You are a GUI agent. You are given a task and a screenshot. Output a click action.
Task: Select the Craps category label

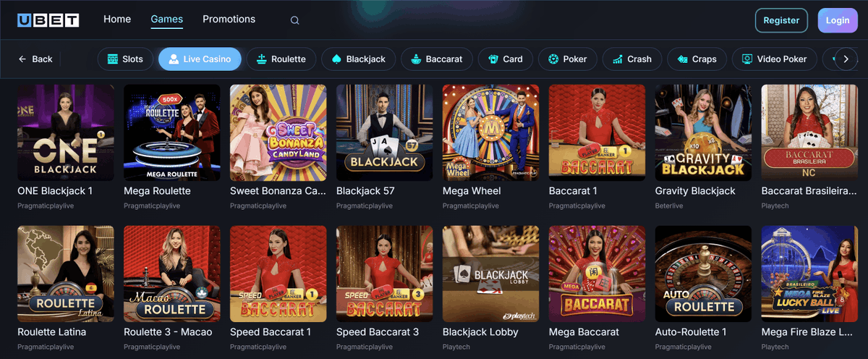coord(705,59)
